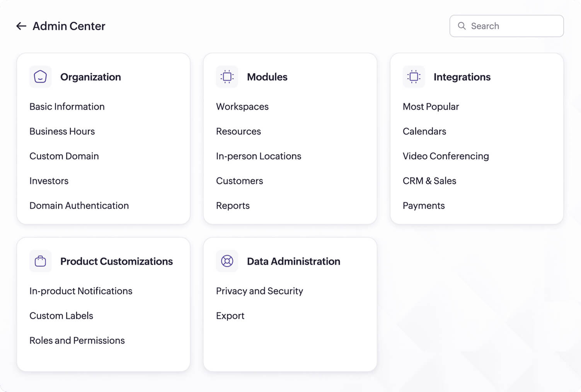Screen dimensions: 581x392
Task: Open Calendars integrations
Action: tap(424, 131)
